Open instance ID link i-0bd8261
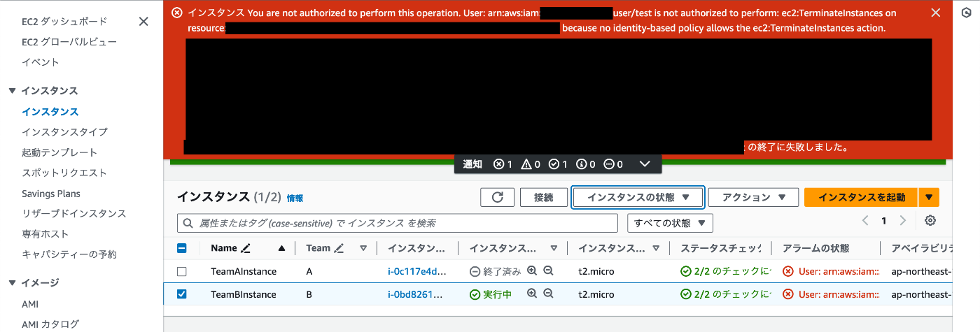Image resolution: width=980 pixels, height=332 pixels. tap(415, 294)
